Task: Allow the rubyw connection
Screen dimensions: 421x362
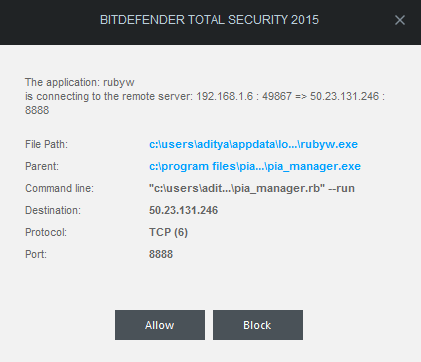Action: click(160, 325)
